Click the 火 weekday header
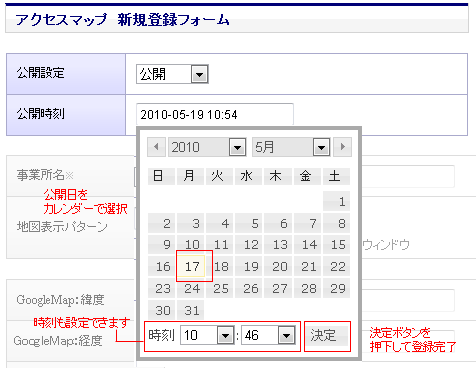Viewport: 476px width, 368px height. coord(220,176)
